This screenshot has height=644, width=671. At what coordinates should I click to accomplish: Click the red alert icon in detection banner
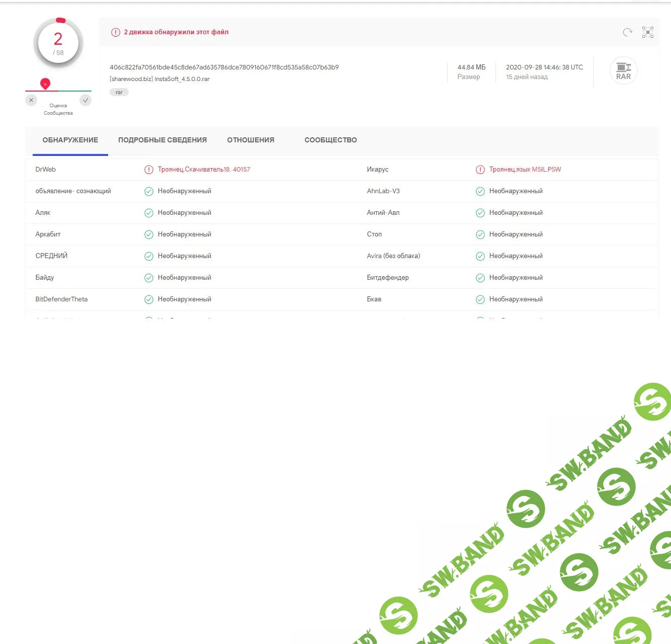point(116,32)
